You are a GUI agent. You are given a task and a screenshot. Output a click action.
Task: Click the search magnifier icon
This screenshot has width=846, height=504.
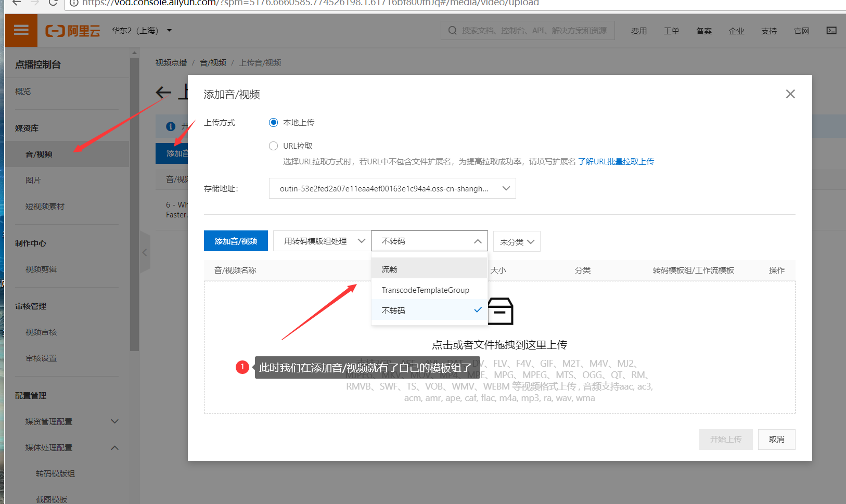[452, 30]
